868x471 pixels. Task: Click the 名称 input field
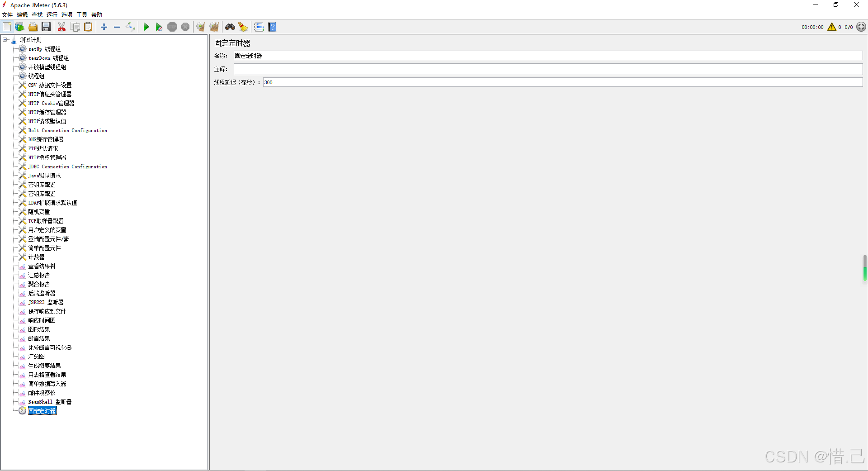548,56
